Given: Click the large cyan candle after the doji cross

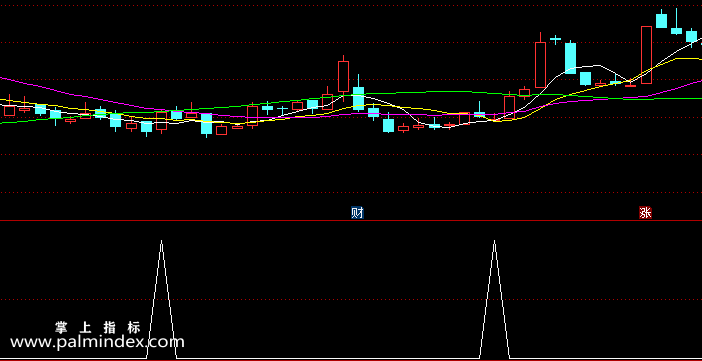Looking at the screenshot, I should [570, 58].
